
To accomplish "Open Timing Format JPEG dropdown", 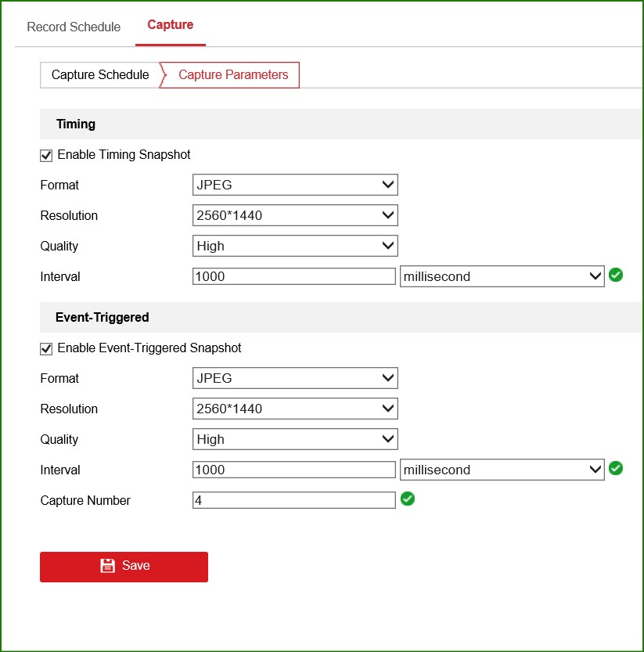I will (295, 185).
